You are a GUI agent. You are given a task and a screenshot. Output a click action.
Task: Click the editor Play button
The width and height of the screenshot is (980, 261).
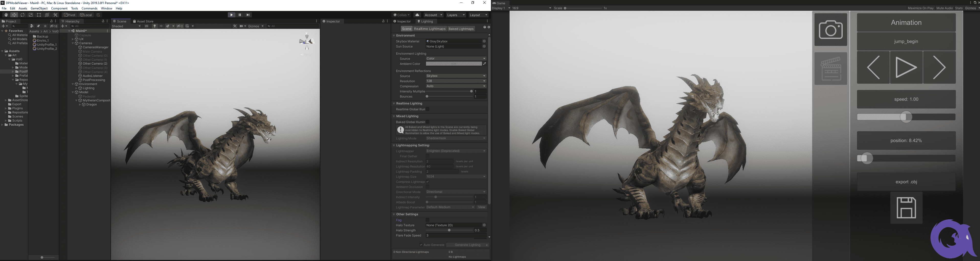point(231,15)
